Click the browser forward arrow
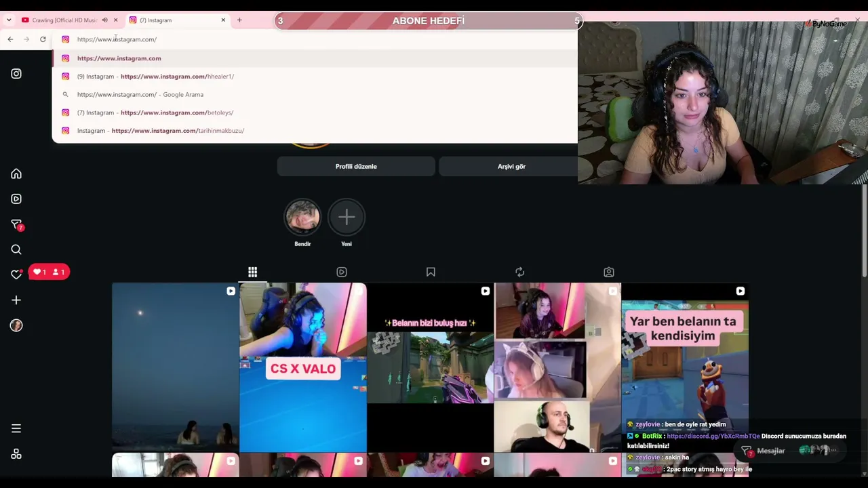Image resolution: width=868 pixels, height=488 pixels. pyautogui.click(x=26, y=39)
